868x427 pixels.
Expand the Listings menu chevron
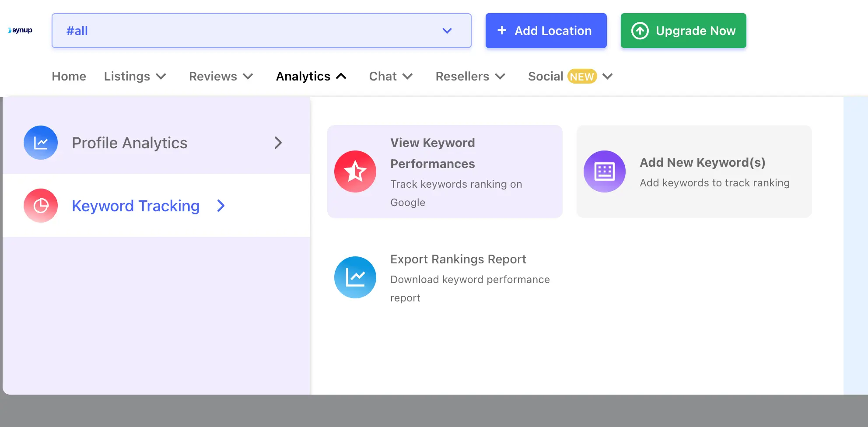(161, 77)
